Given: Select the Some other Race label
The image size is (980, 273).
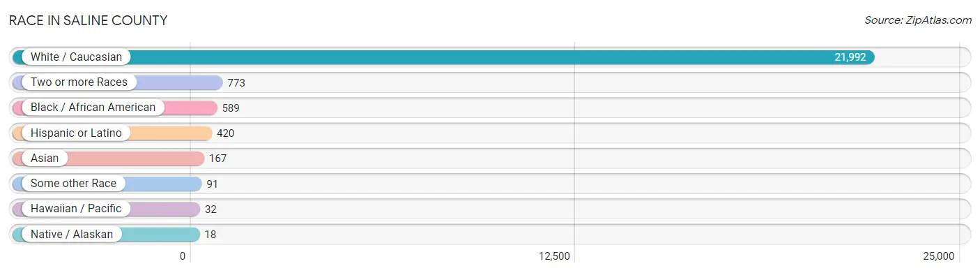Looking at the screenshot, I should (73, 184).
